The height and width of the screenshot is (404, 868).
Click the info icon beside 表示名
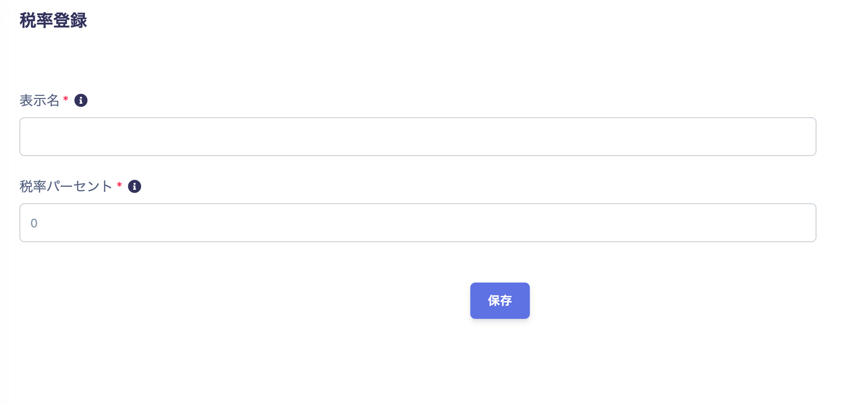[81, 100]
